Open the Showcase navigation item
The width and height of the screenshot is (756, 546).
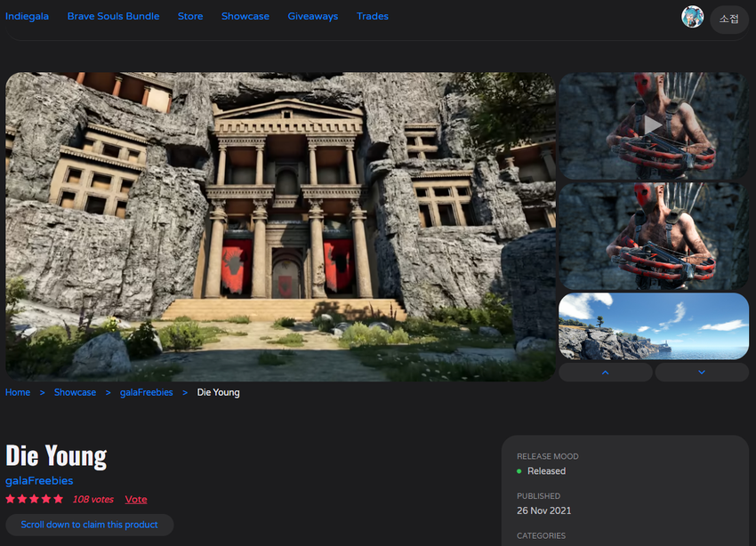click(x=245, y=16)
